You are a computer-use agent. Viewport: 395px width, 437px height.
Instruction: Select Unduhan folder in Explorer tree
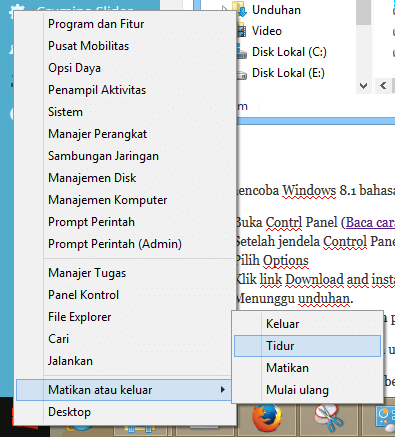tap(276, 10)
